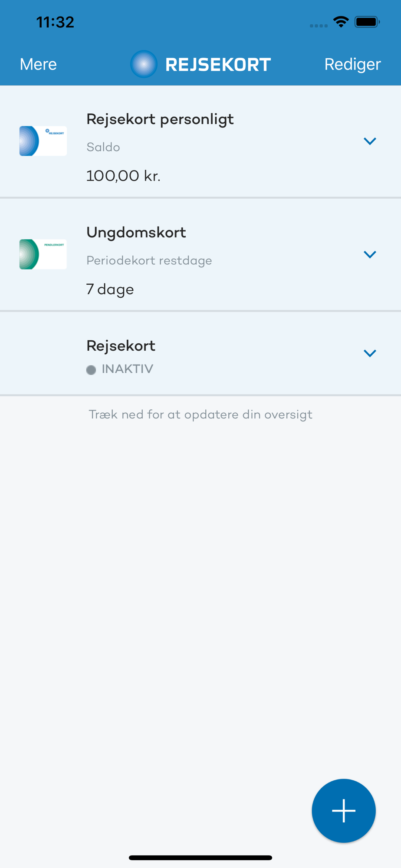Open the blue Rejsekort personligt card thumbnail
This screenshot has width=401, height=868.
coord(43,141)
